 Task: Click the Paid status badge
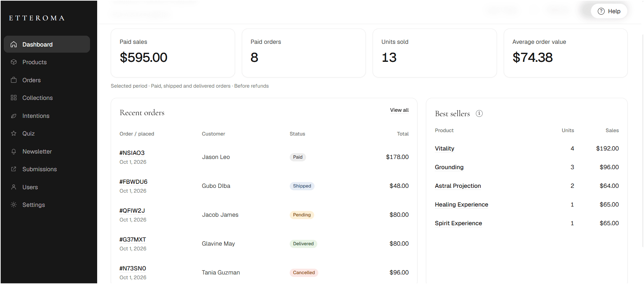point(298,157)
